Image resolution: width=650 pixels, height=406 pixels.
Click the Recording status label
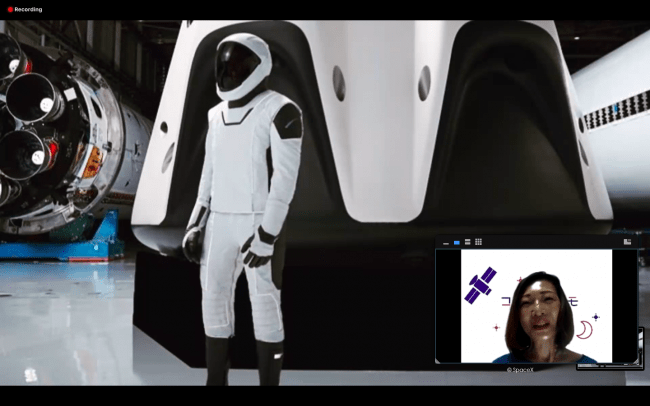pos(29,9)
